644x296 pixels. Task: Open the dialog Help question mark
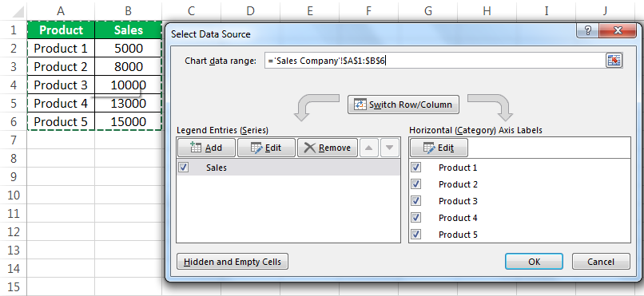pyautogui.click(x=587, y=31)
